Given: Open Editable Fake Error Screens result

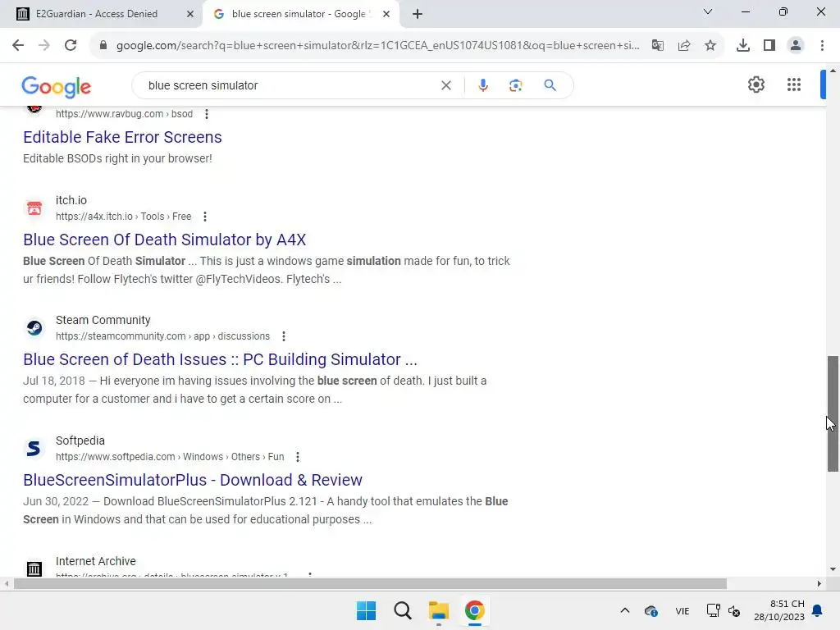Looking at the screenshot, I should (122, 137).
